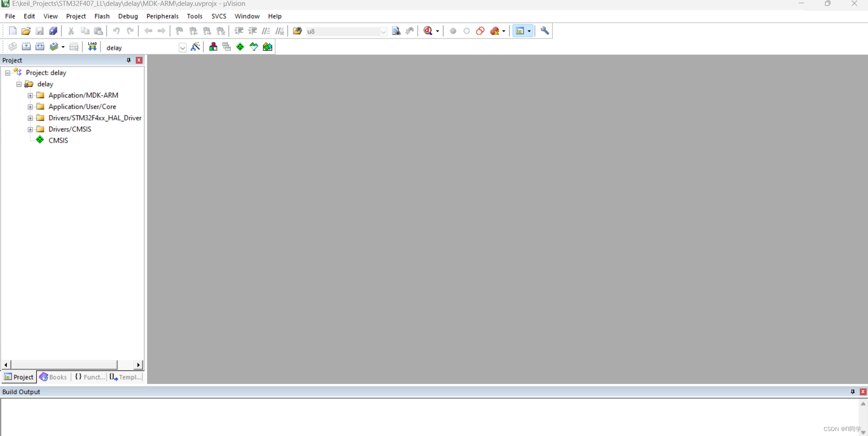Close the Project panel

pyautogui.click(x=139, y=60)
